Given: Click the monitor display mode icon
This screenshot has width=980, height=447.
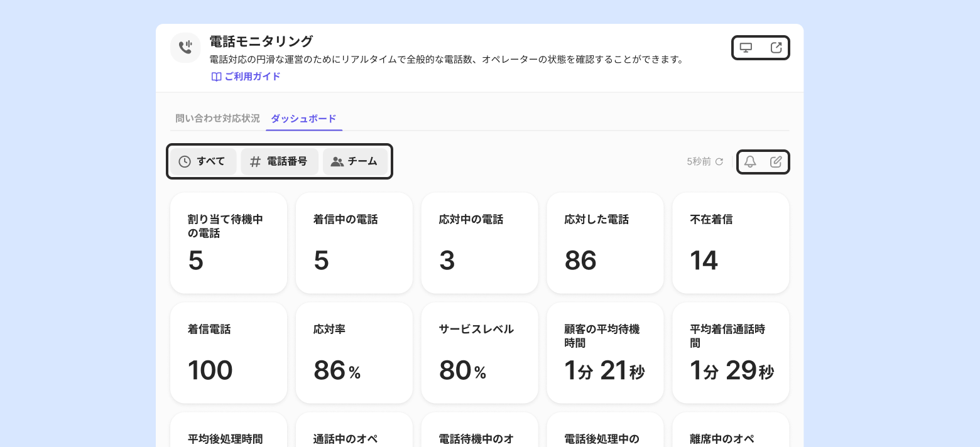Looking at the screenshot, I should [746, 48].
